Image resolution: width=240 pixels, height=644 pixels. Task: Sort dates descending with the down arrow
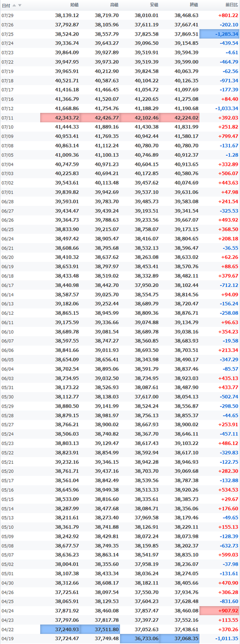(x=20, y=5)
